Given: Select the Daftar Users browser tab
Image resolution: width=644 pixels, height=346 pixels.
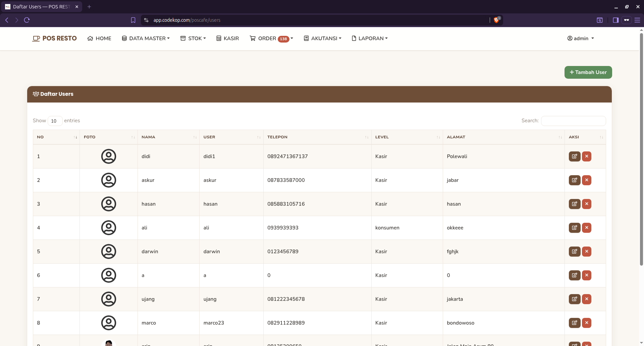Looking at the screenshot, I should tap(42, 7).
